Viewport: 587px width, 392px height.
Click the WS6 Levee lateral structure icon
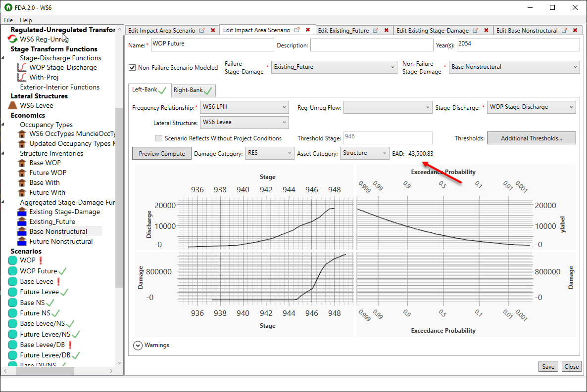point(13,105)
